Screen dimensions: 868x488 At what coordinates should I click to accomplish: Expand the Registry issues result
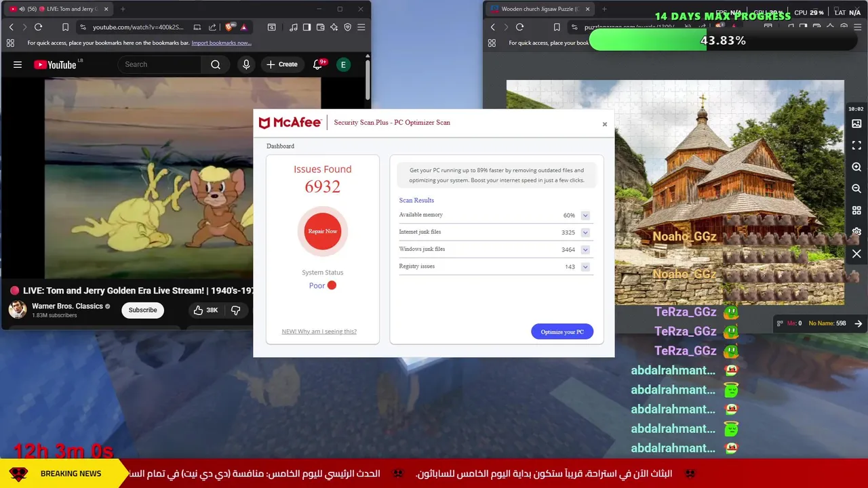click(585, 267)
